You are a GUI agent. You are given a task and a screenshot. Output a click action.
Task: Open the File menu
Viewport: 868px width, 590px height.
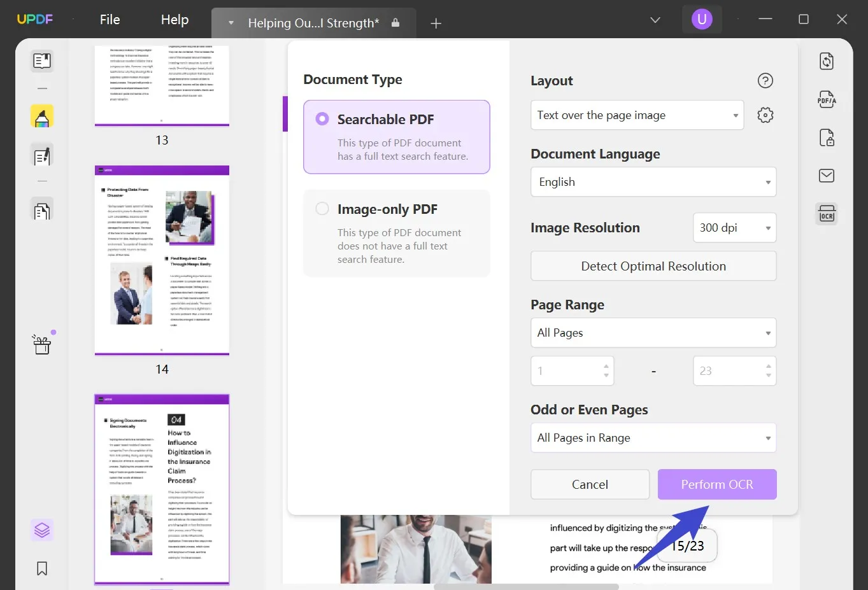click(x=110, y=19)
